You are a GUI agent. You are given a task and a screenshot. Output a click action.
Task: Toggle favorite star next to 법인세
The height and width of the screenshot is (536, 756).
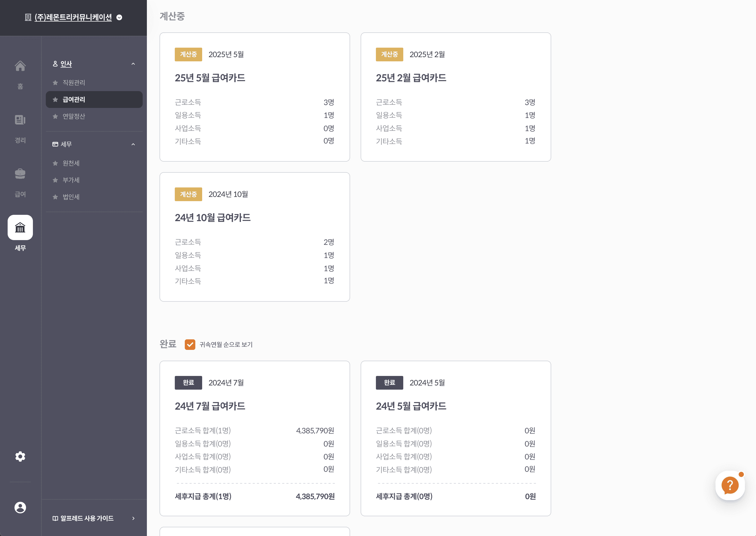(x=56, y=197)
